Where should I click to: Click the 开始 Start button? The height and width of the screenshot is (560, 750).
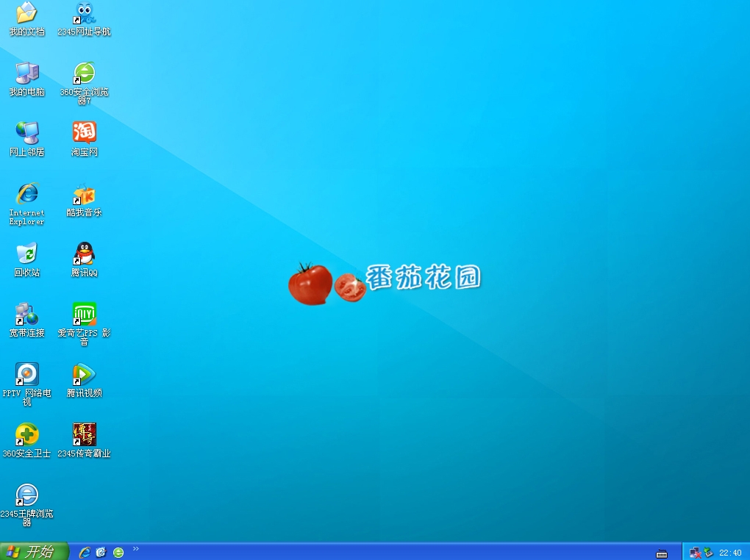point(34,551)
